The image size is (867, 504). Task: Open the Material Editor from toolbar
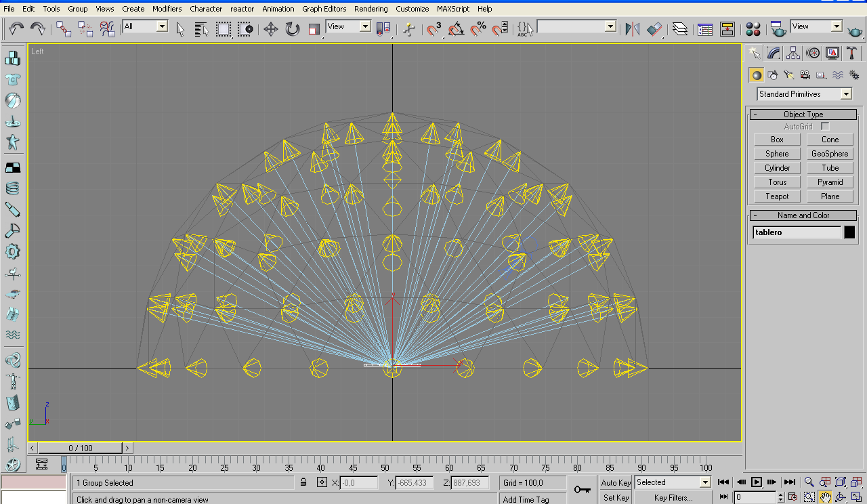point(753,29)
